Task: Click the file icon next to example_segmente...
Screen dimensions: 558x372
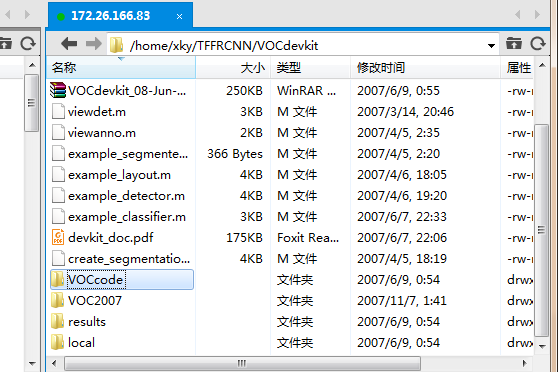Action: point(58,153)
